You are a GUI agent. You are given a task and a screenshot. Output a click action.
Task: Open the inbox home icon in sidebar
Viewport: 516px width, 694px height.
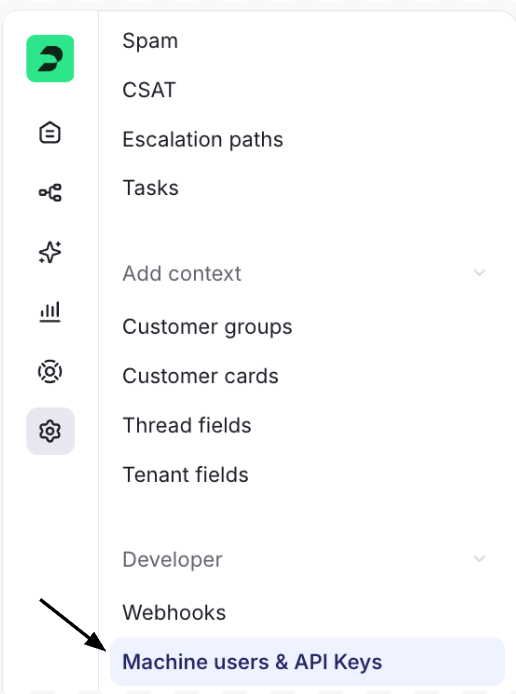(50, 132)
